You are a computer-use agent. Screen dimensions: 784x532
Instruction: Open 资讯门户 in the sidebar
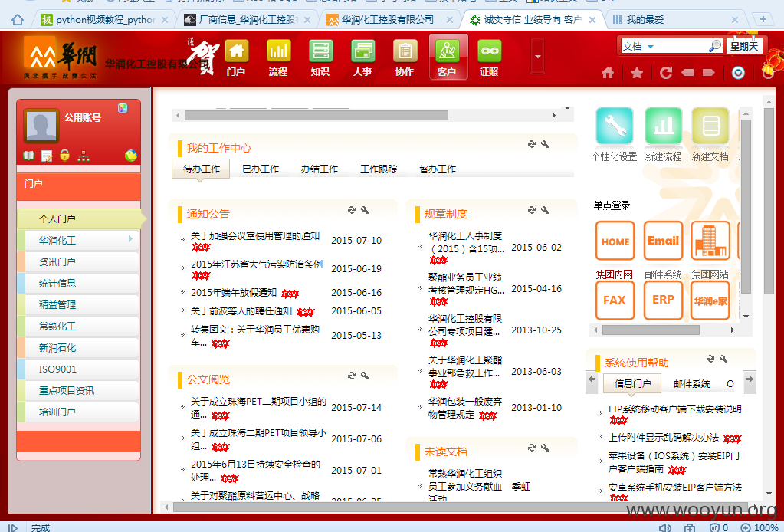tap(78, 262)
